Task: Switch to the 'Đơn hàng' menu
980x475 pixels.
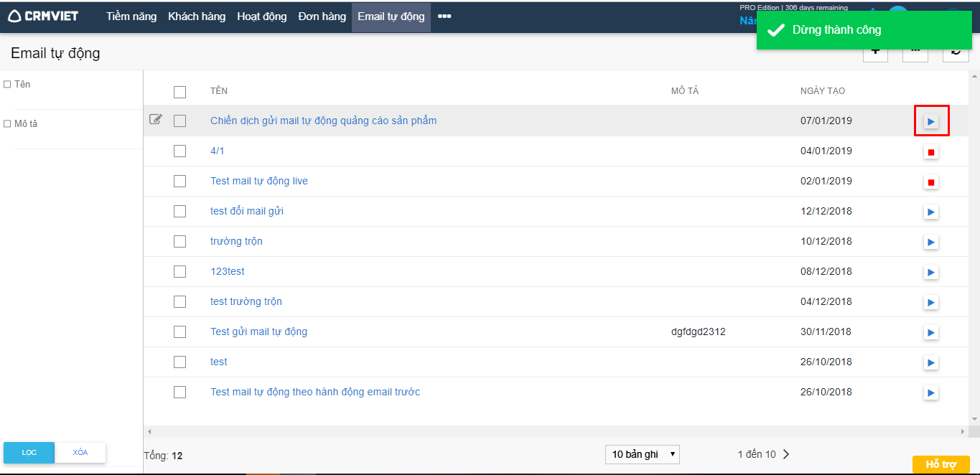Action: click(322, 16)
